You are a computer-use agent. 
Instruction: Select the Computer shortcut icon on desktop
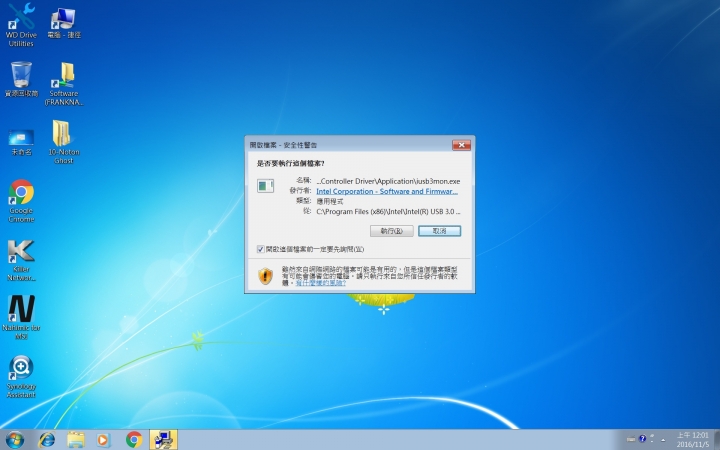(x=64, y=22)
